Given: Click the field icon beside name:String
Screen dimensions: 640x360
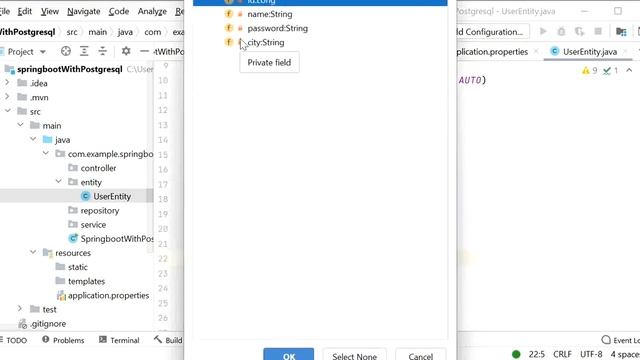Looking at the screenshot, I should pos(229,14).
